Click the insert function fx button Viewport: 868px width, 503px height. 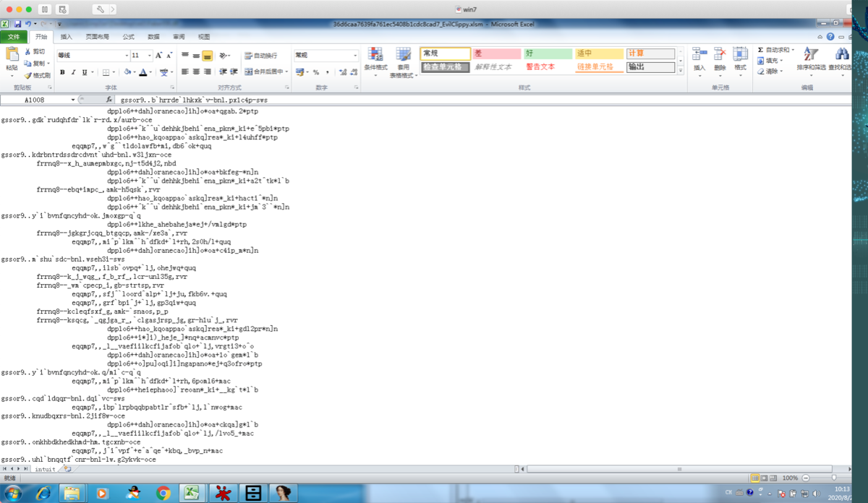[x=109, y=100]
